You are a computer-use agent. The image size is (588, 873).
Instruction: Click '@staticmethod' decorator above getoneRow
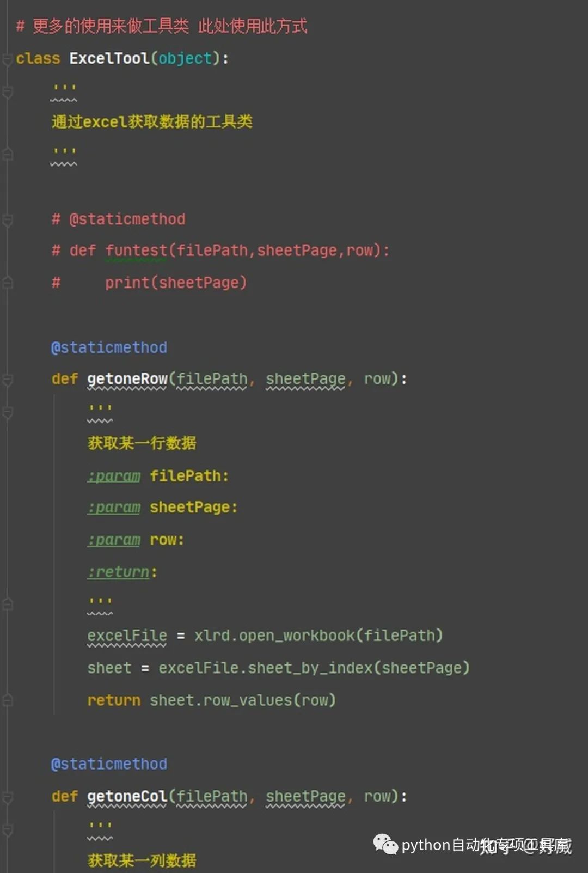point(109,347)
